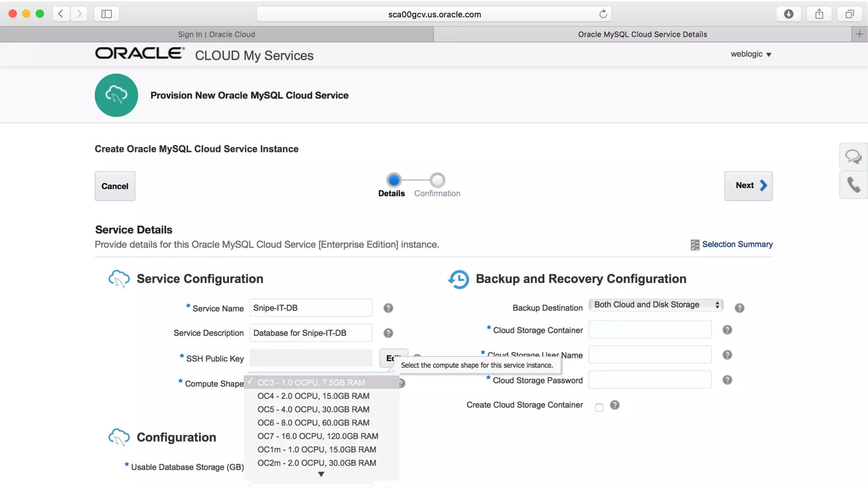The height and width of the screenshot is (488, 868).
Task: Click Safari sidebar toggle icon
Action: point(106,14)
